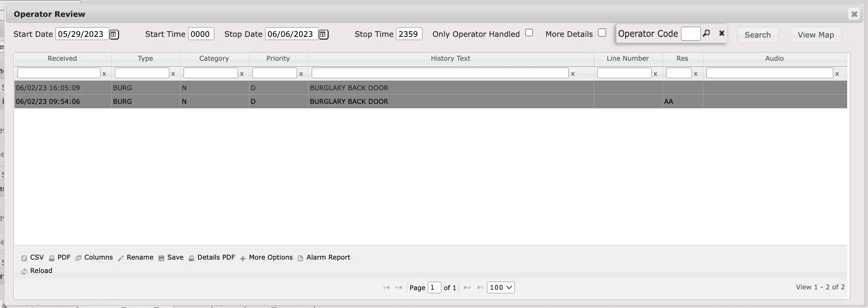Click the View Map button
Image resolution: width=868 pixels, height=308 pixels.
[x=816, y=35]
